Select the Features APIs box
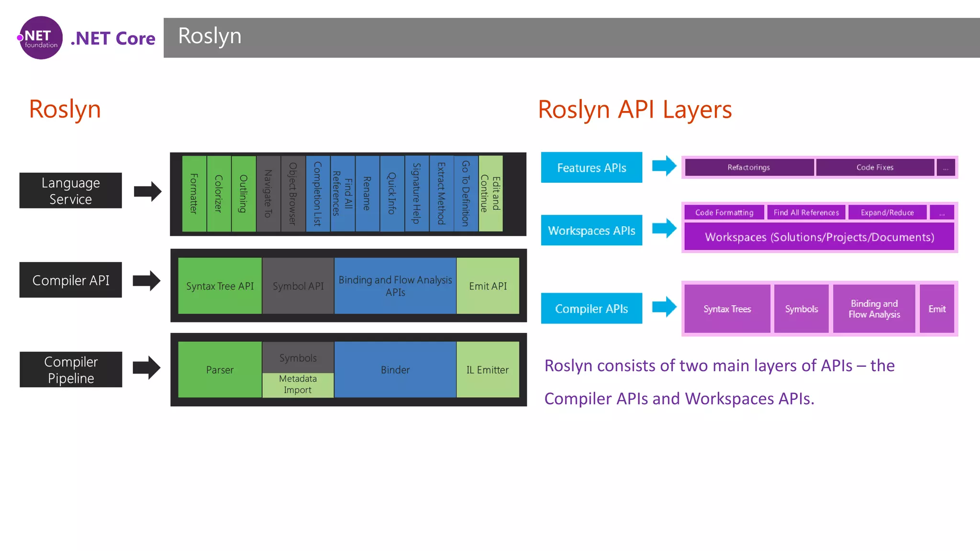The image size is (980, 551). point(591,168)
